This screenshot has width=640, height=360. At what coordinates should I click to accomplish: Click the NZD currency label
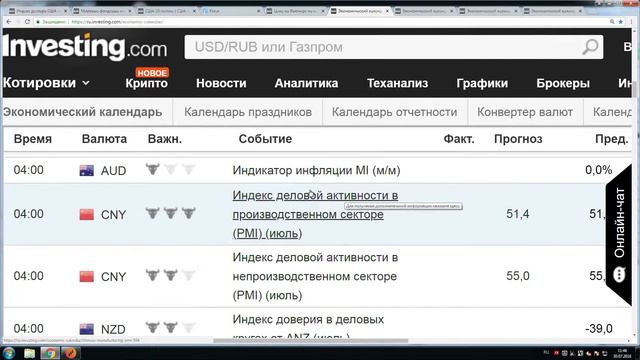point(113,329)
